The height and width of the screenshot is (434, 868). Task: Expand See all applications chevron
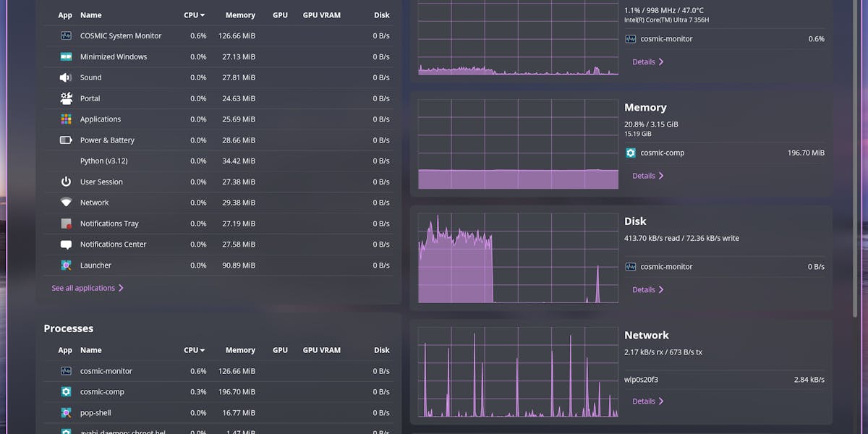pyautogui.click(x=121, y=288)
